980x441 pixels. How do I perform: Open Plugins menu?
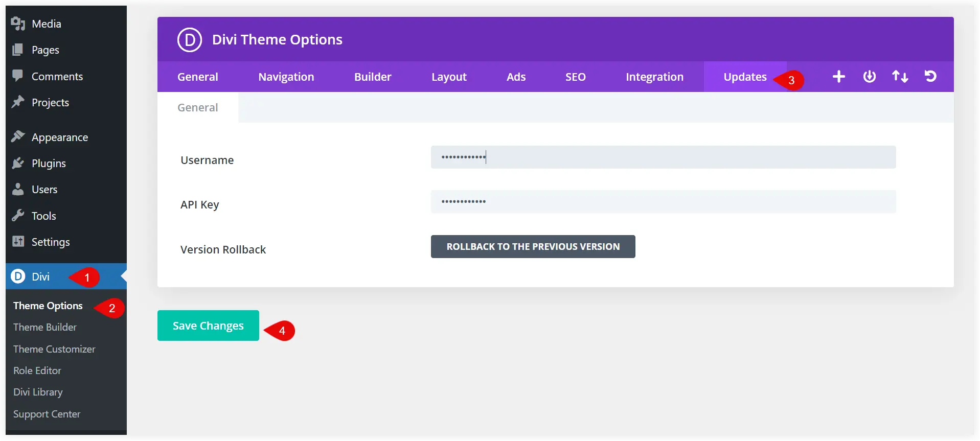click(66, 163)
